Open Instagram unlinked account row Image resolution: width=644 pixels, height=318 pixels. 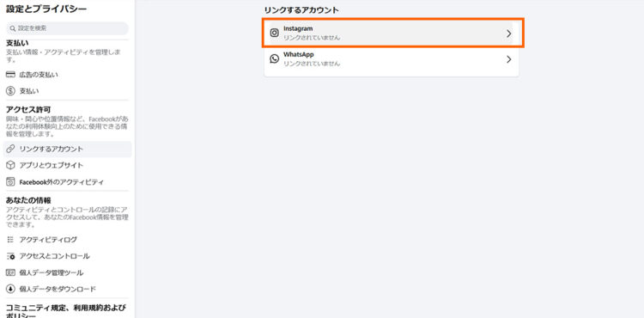coord(392,34)
